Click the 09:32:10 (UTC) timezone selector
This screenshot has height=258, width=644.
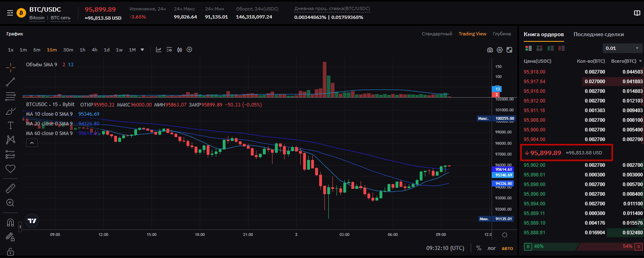pos(445,248)
